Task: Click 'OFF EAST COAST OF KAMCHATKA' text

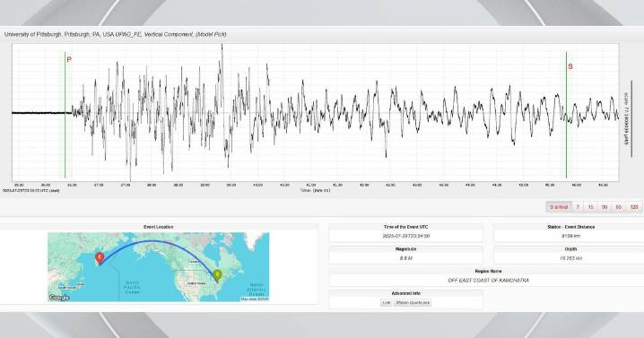Action: point(488,281)
